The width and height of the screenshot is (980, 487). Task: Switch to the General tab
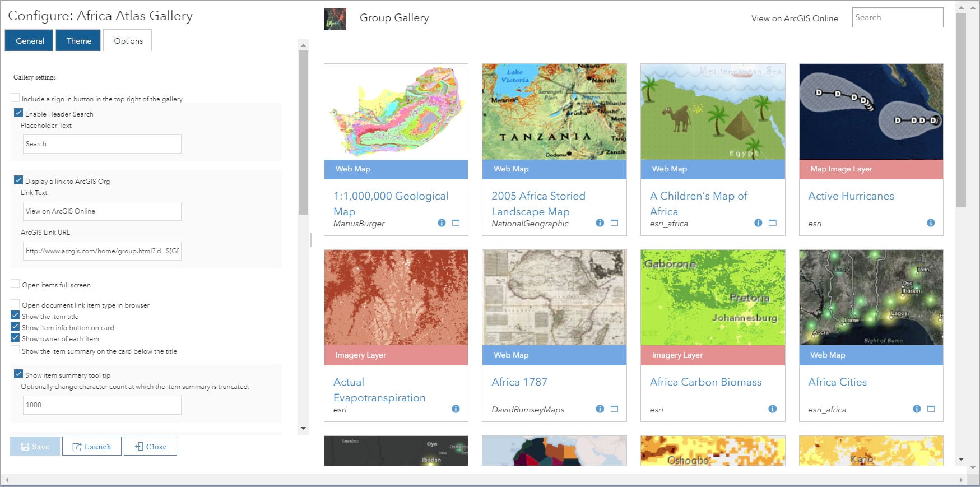(30, 41)
